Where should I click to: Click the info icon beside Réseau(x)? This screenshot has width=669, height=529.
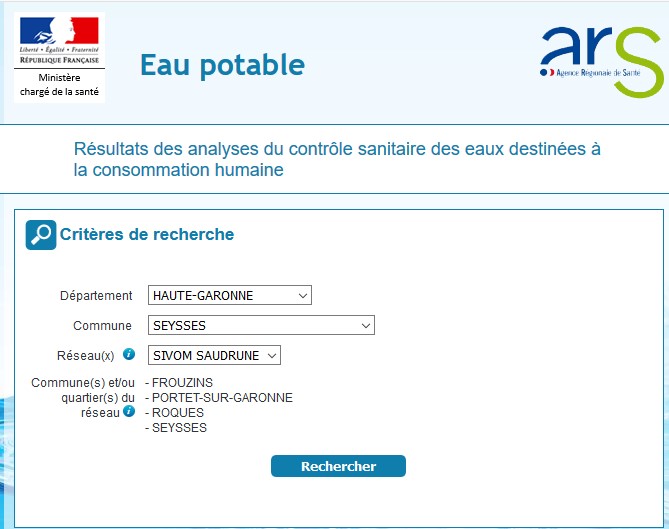click(x=129, y=354)
